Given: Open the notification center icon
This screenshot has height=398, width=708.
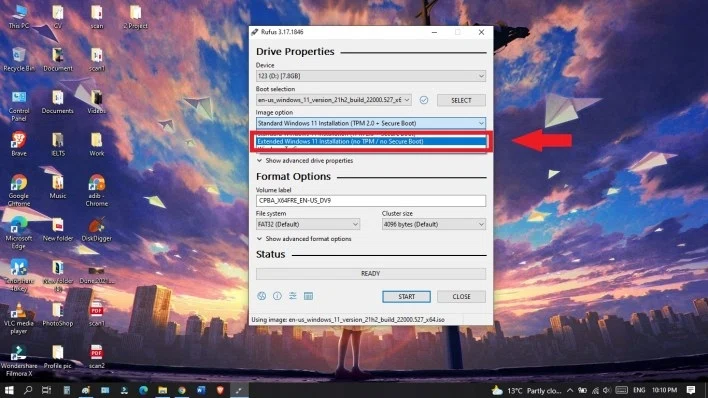Looking at the screenshot, I should pyautogui.click(x=691, y=390).
